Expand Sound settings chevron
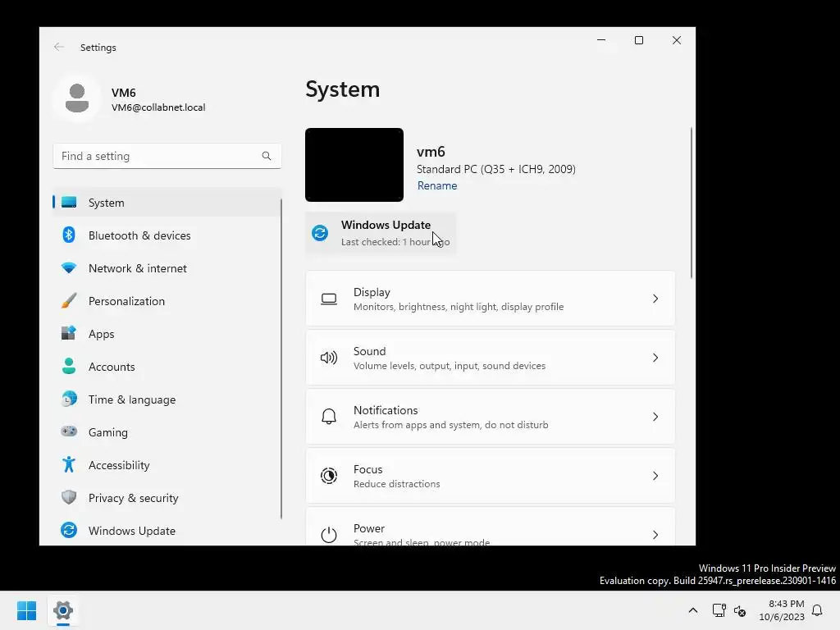 [x=655, y=358]
